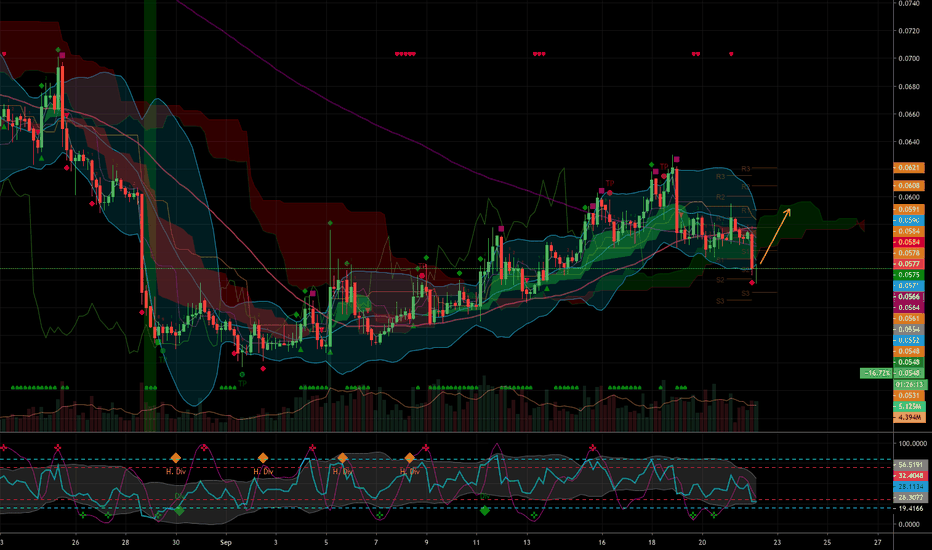Click the red 0.0584 price label
Viewport: 932px width, 550px height.
click(909, 242)
